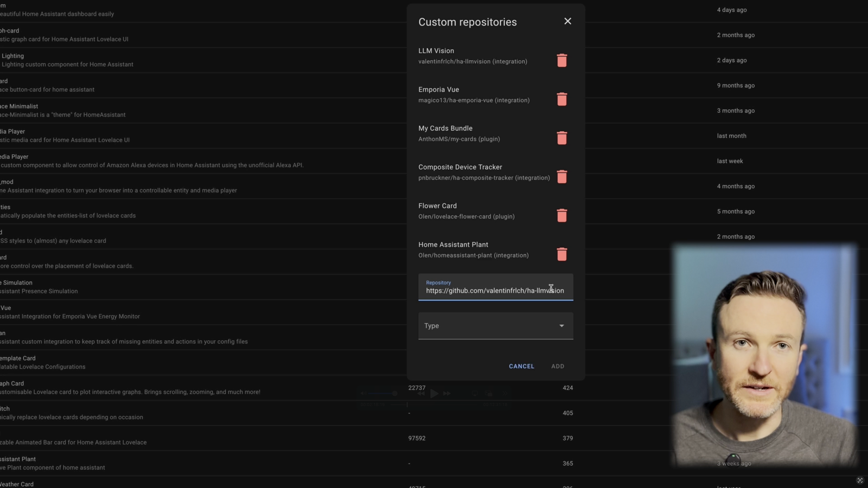Click Cancel in the dialog
The image size is (868, 488).
tap(521, 366)
